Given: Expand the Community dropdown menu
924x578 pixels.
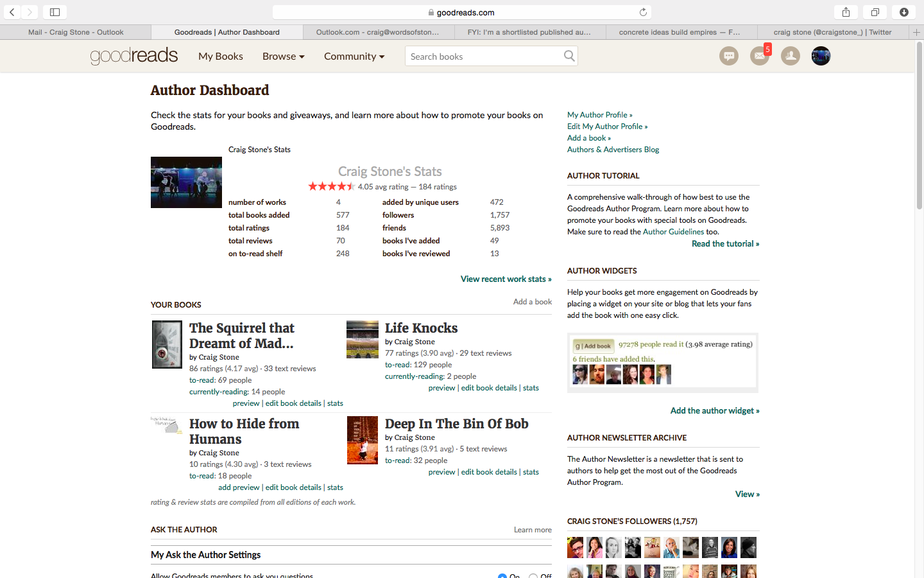Looking at the screenshot, I should coord(354,57).
